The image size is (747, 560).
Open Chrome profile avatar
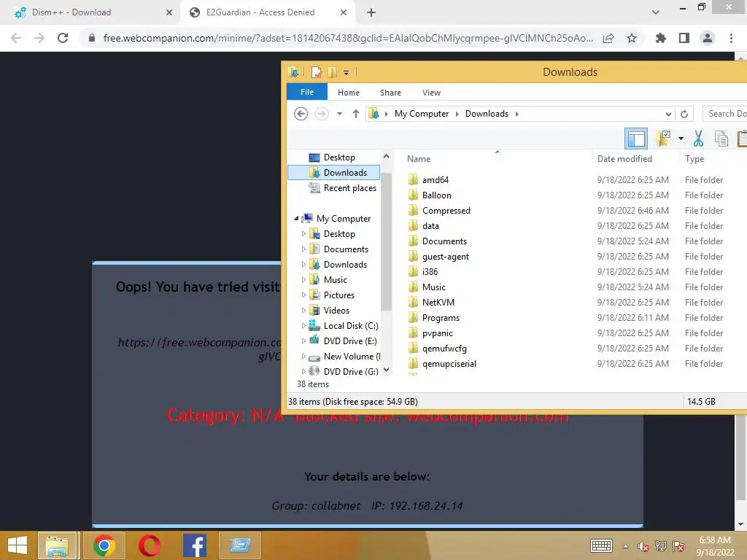coord(708,38)
